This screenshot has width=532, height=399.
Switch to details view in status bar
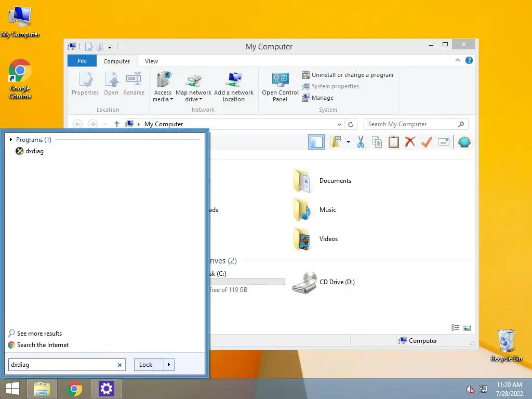click(455, 328)
